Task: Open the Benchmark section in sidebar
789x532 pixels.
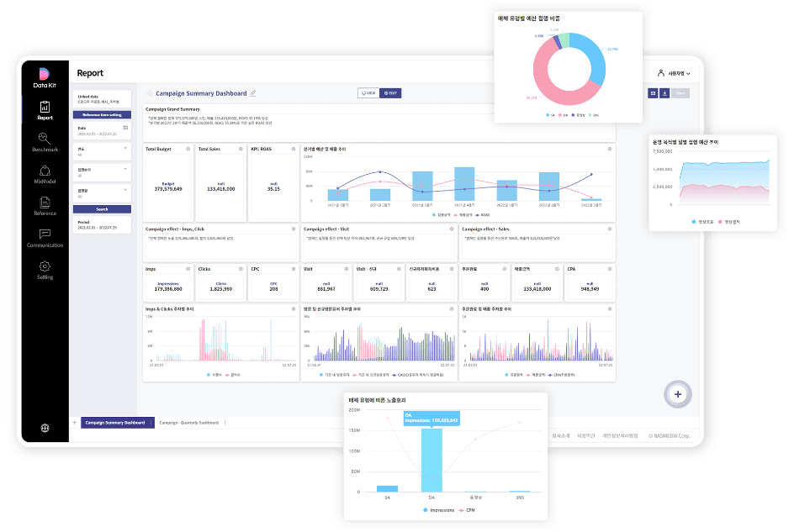Action: (x=45, y=141)
